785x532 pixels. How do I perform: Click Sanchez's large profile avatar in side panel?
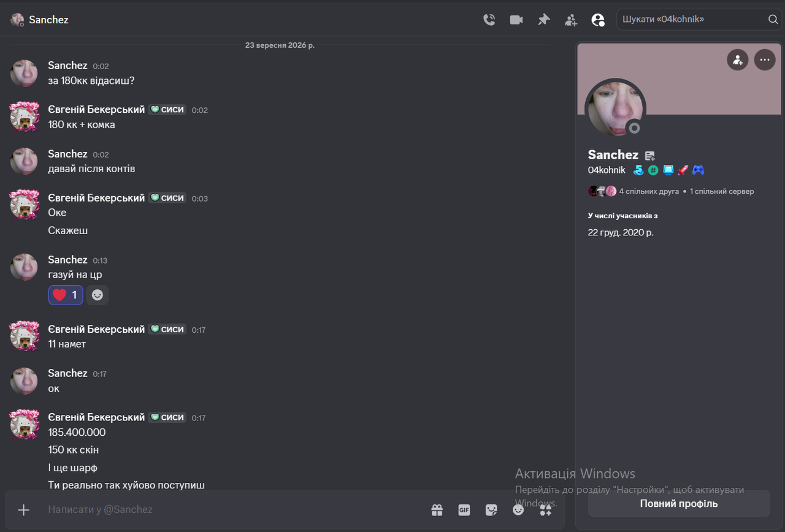pos(615,108)
